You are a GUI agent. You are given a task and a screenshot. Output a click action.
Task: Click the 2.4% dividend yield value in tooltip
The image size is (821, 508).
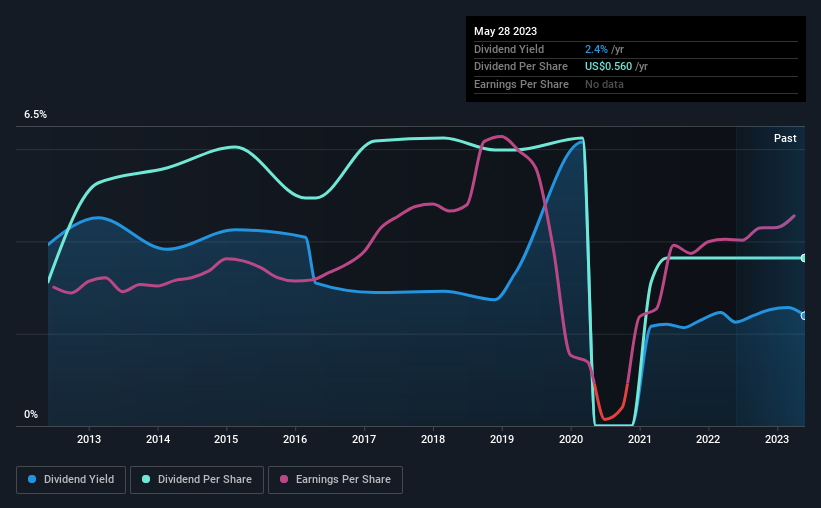(x=596, y=49)
